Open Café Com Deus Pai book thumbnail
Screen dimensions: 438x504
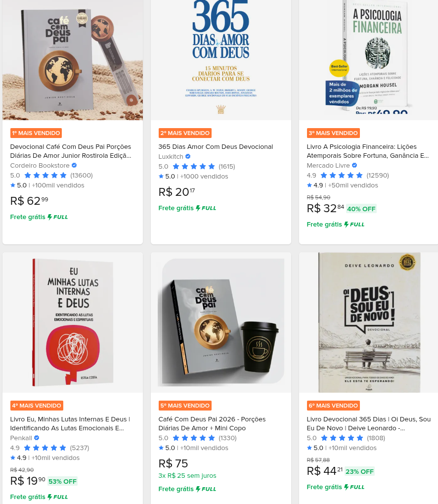(x=73, y=60)
